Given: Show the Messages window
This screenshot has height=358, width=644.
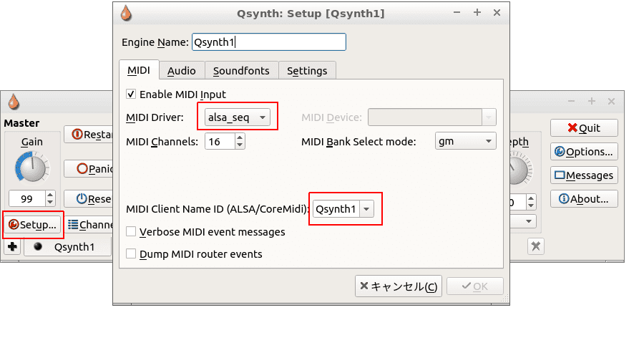Looking at the screenshot, I should click(x=584, y=175).
